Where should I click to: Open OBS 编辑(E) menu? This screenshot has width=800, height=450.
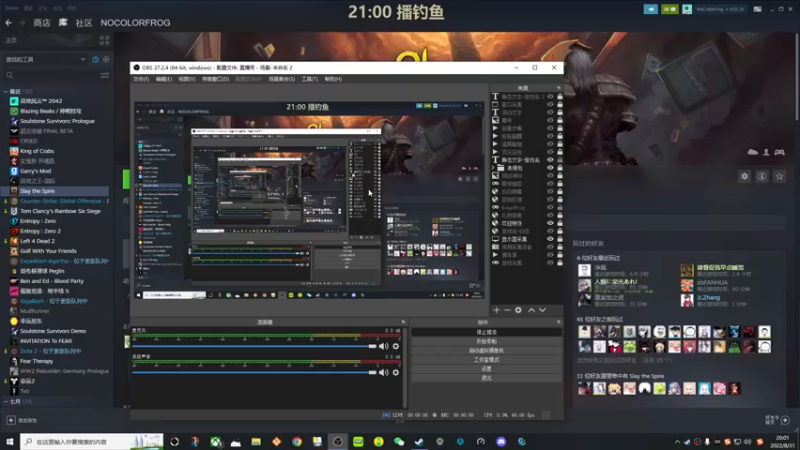[164, 79]
